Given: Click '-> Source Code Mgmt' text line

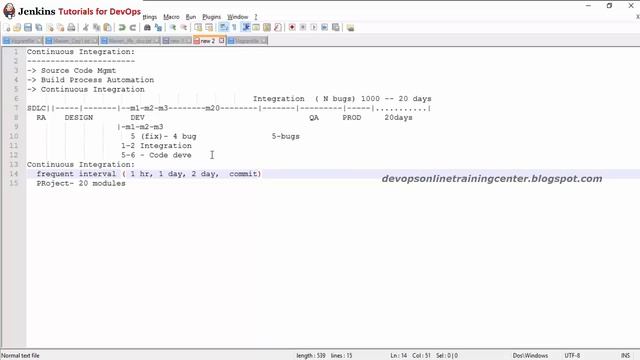Looking at the screenshot, I should click(71, 71).
